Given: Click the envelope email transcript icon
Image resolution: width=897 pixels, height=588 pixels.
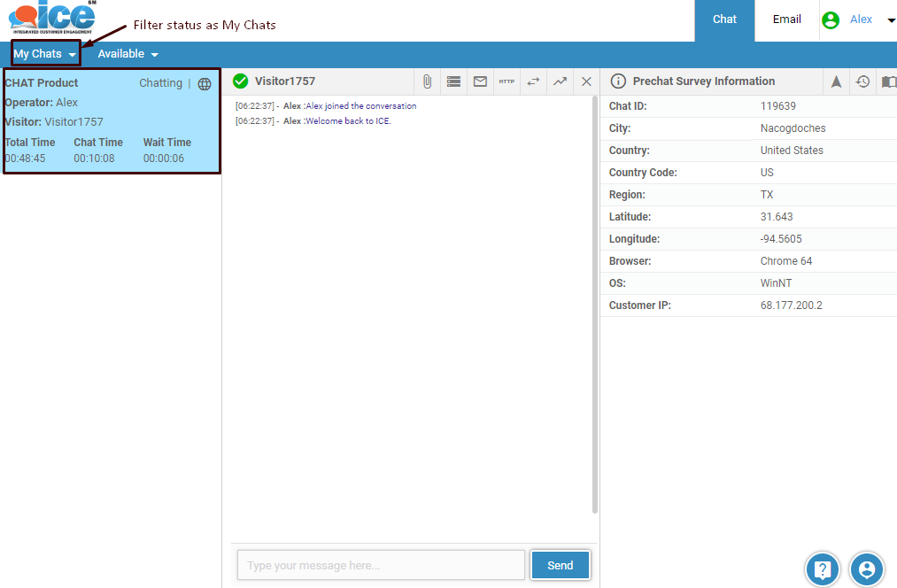Looking at the screenshot, I should click(480, 81).
